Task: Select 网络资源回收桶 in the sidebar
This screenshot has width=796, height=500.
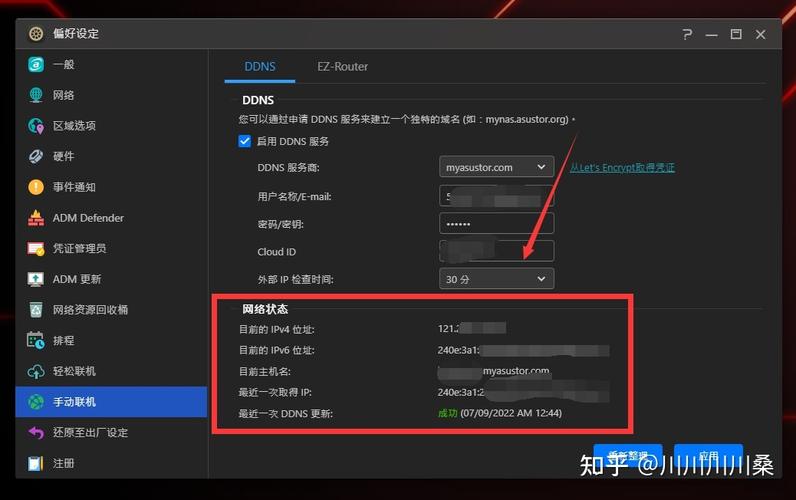Action: tap(111, 310)
